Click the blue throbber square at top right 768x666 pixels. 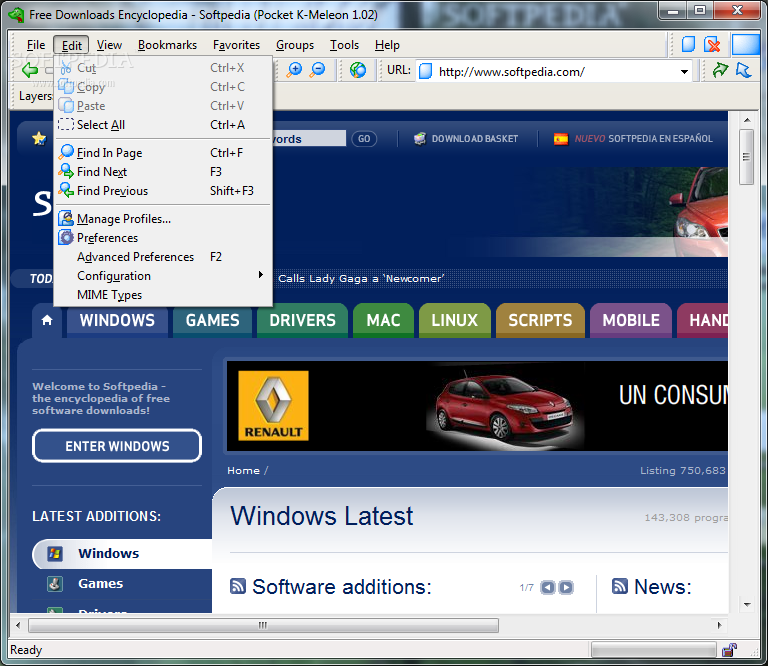[x=745, y=45]
